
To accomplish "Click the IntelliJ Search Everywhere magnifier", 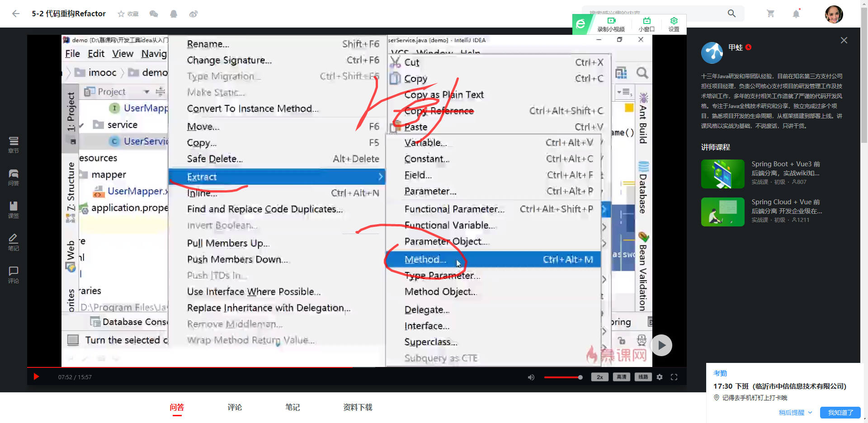I will (642, 72).
